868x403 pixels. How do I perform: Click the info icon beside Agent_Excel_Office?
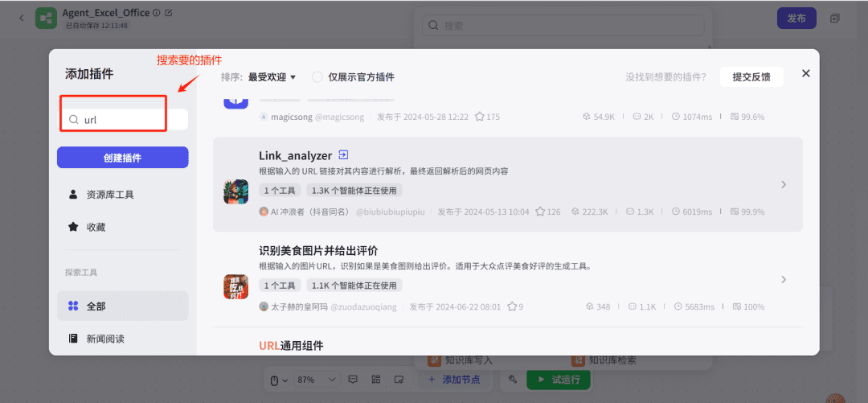156,13
